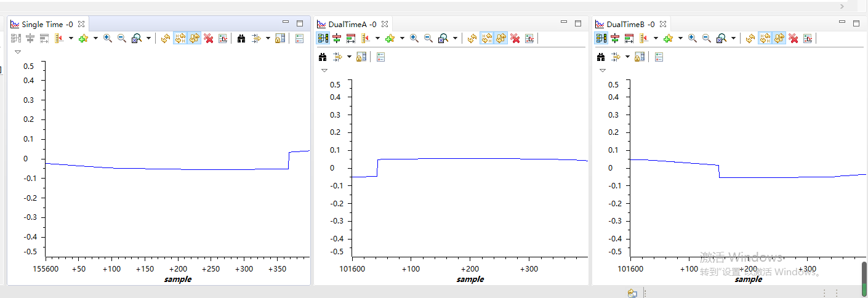Open arrows icon dropdown in Single Time toolbar

tap(268, 38)
